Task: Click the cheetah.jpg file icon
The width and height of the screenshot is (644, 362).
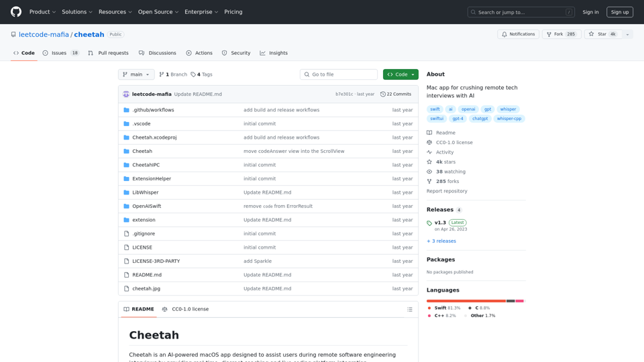Action: 127,288
